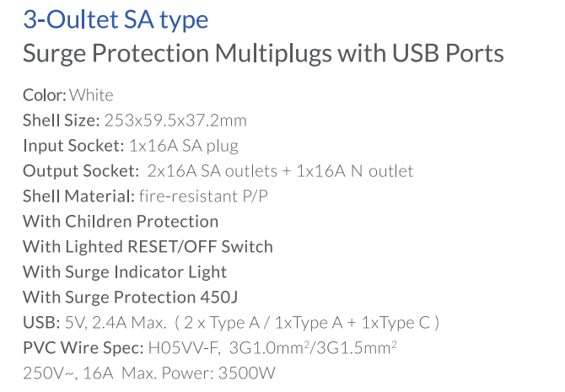Click the 'Shell Material:' label
This screenshot has width=565, height=392.
[78, 196]
